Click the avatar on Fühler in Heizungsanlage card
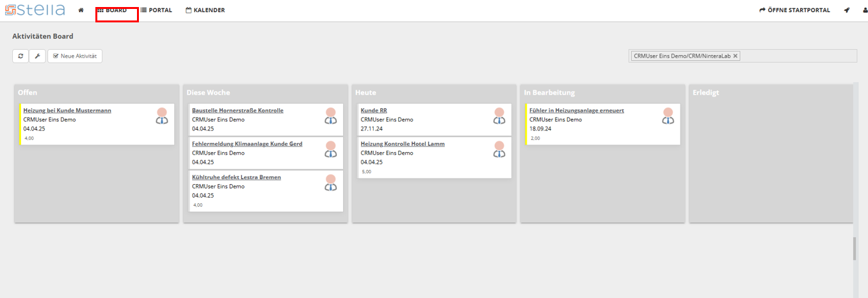This screenshot has width=868, height=298. tap(668, 116)
